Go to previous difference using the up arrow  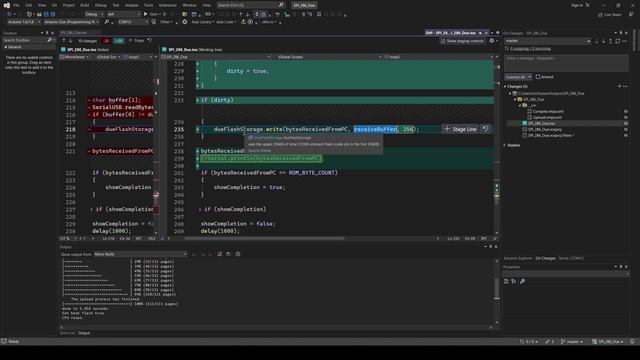(x=64, y=41)
